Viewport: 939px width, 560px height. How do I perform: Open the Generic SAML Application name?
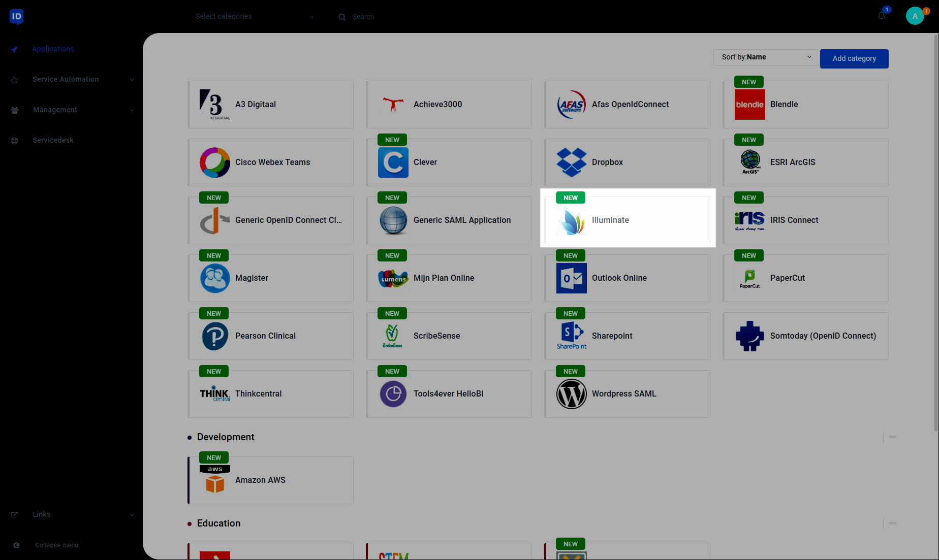coord(462,220)
